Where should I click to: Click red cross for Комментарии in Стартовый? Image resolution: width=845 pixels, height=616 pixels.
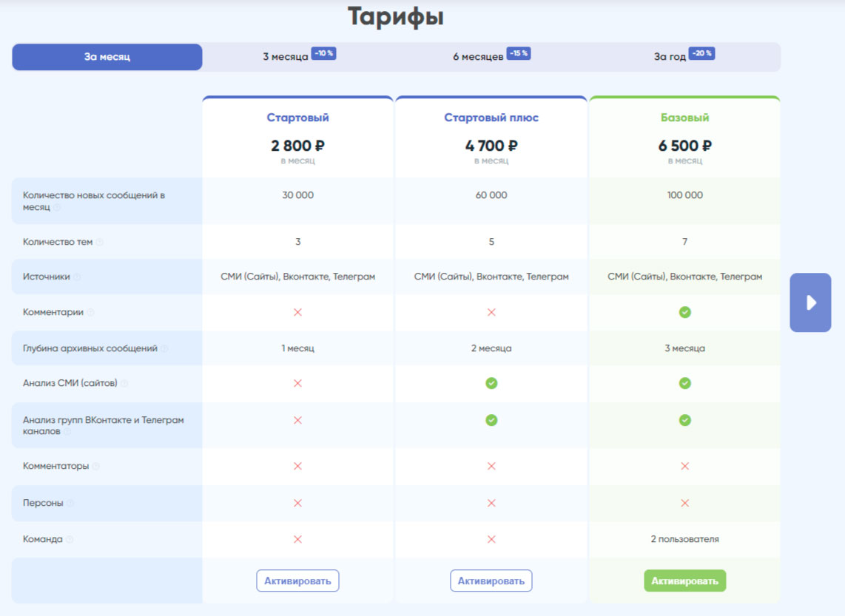[297, 313]
